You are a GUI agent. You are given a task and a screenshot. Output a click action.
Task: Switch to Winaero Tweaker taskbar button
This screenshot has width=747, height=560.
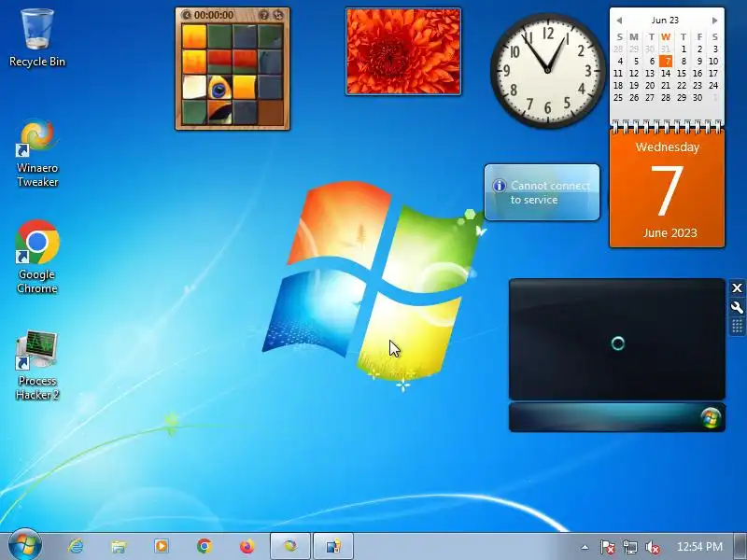pos(290,546)
